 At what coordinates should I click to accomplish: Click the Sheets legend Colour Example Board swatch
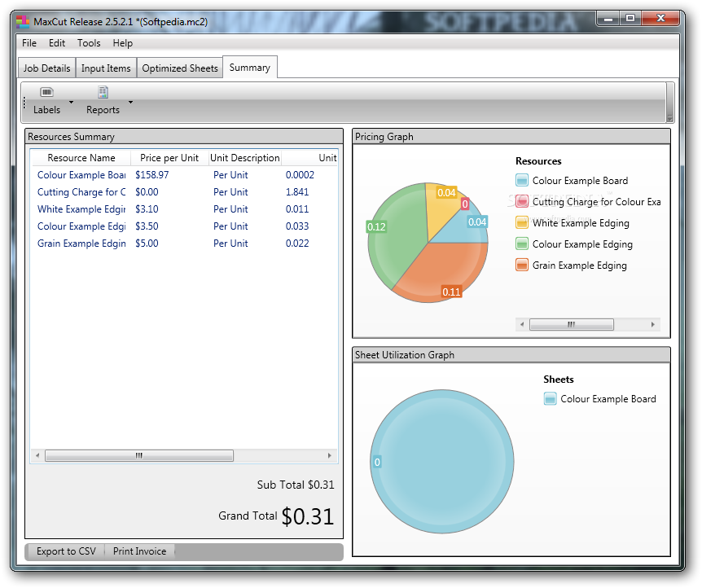point(551,398)
